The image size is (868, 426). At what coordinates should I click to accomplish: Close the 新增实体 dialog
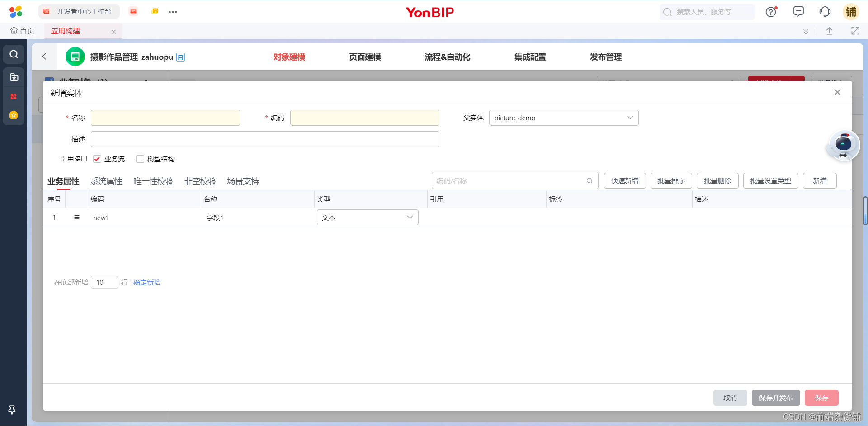[x=837, y=92]
